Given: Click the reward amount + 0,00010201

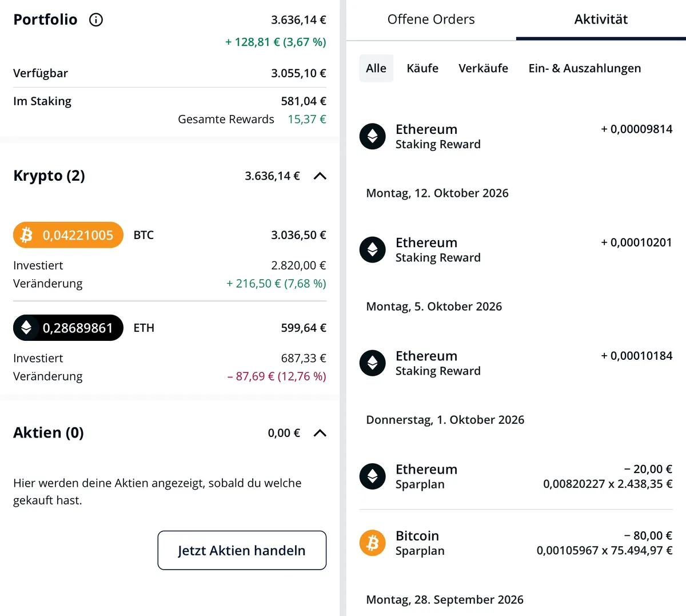Looking at the screenshot, I should pos(636,243).
